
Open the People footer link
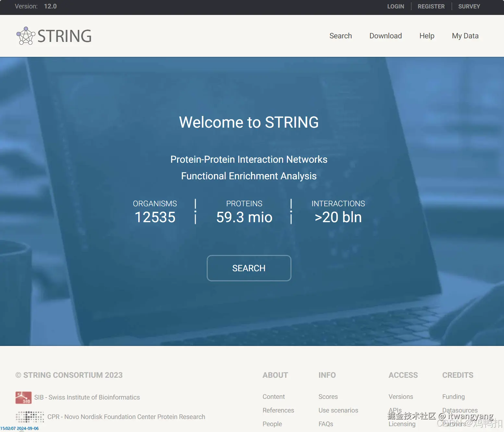[x=272, y=424]
